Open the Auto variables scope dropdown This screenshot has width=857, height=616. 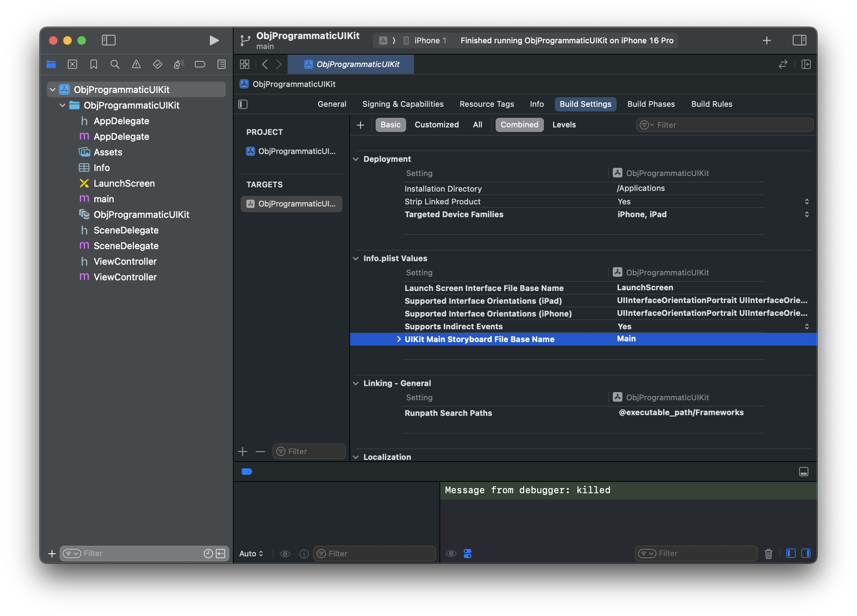[x=251, y=553]
